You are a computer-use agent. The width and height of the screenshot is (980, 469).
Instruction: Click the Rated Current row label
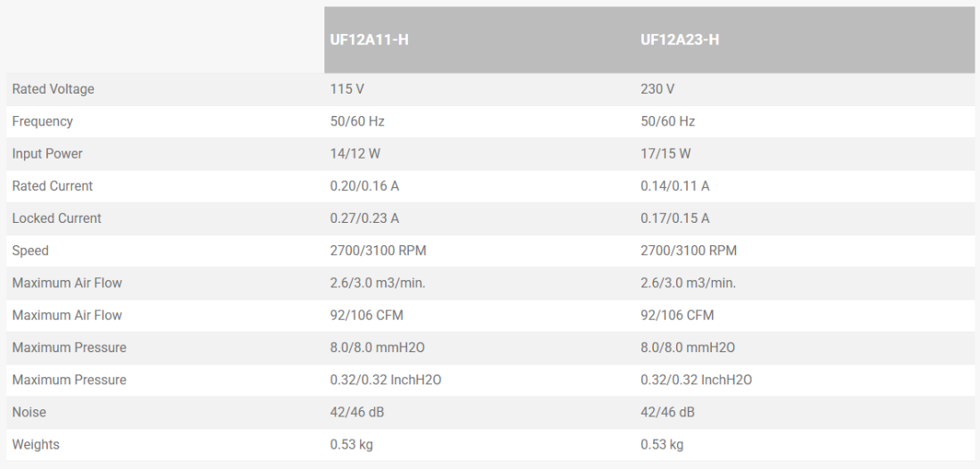point(53,186)
